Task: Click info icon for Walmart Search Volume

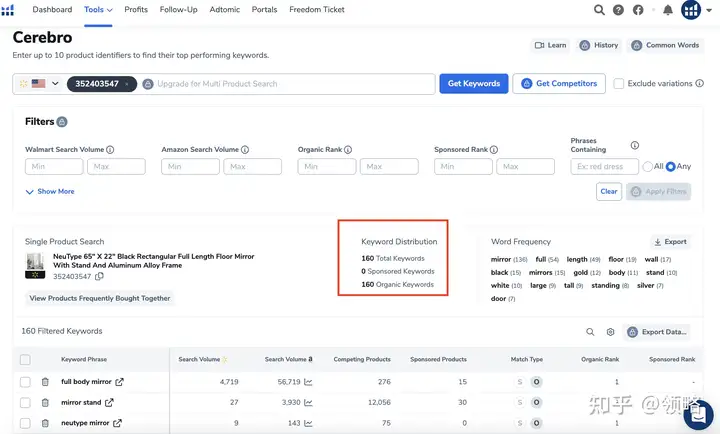Action: tap(110, 150)
